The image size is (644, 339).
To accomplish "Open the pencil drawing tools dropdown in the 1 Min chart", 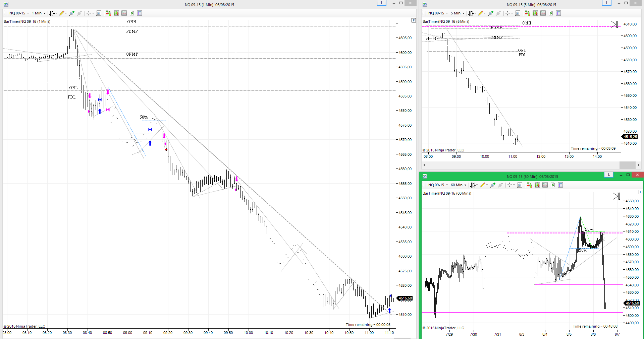I will 63,13.
